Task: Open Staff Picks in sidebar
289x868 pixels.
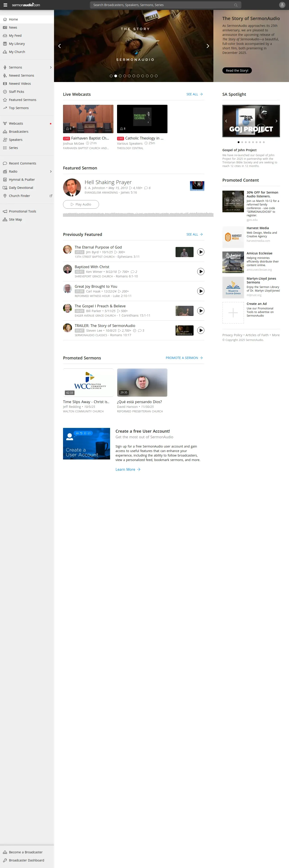Action: pos(27,92)
